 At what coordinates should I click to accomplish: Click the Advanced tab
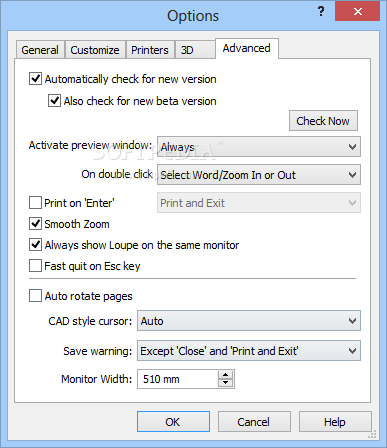click(247, 49)
